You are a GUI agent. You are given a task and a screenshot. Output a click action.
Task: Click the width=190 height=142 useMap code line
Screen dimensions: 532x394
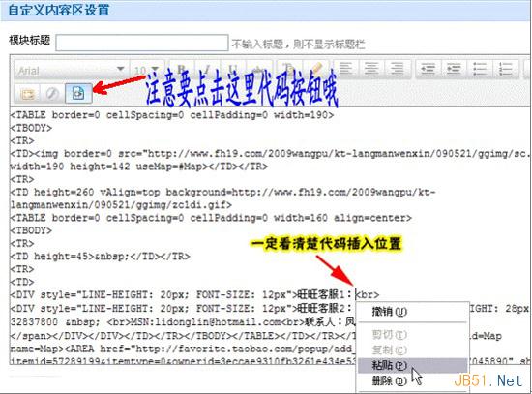coord(138,167)
